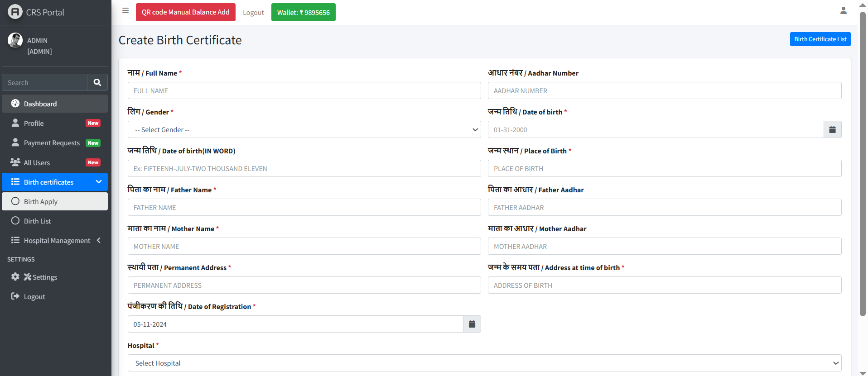This screenshot has width=868, height=376.
Task: Click the QR code Manual Balance Add button
Action: 185,12
